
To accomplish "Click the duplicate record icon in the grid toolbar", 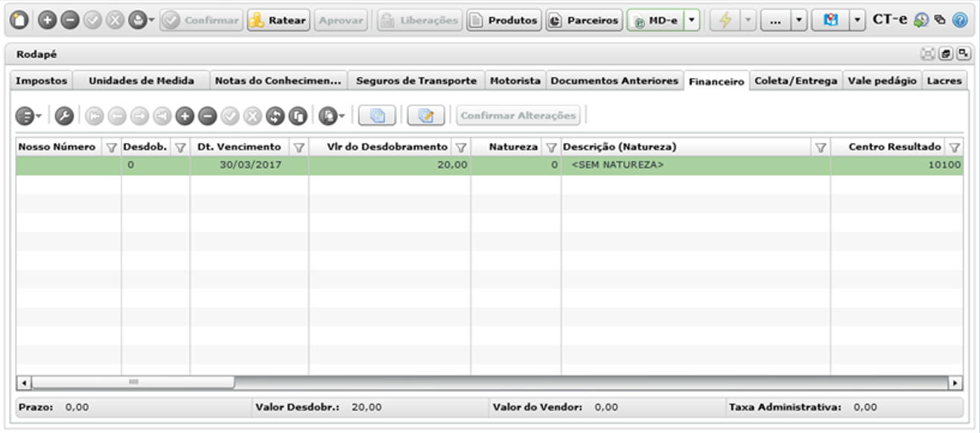I will 298,116.
